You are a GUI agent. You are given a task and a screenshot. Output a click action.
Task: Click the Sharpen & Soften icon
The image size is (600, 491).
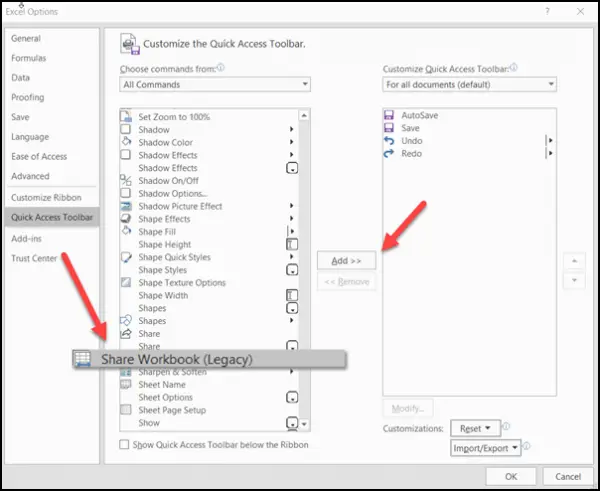pos(126,372)
